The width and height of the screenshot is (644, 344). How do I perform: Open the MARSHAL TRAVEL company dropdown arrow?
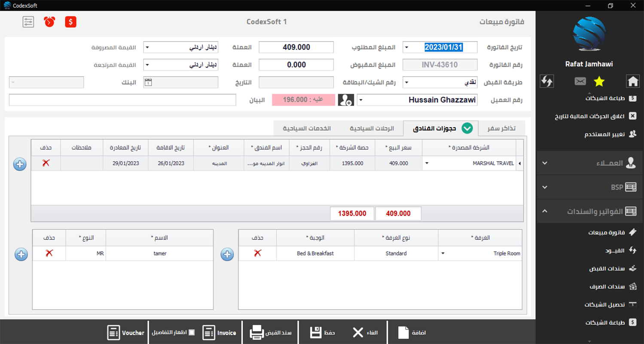427,163
